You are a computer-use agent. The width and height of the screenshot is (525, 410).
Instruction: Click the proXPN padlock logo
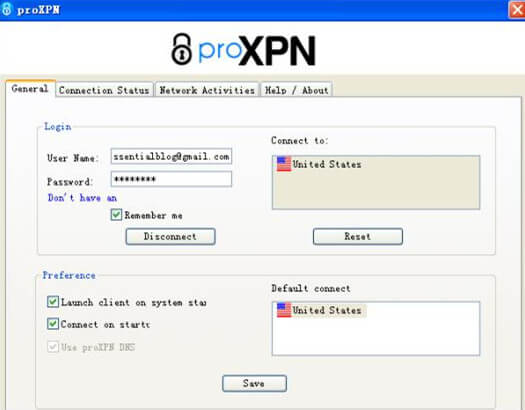click(181, 49)
